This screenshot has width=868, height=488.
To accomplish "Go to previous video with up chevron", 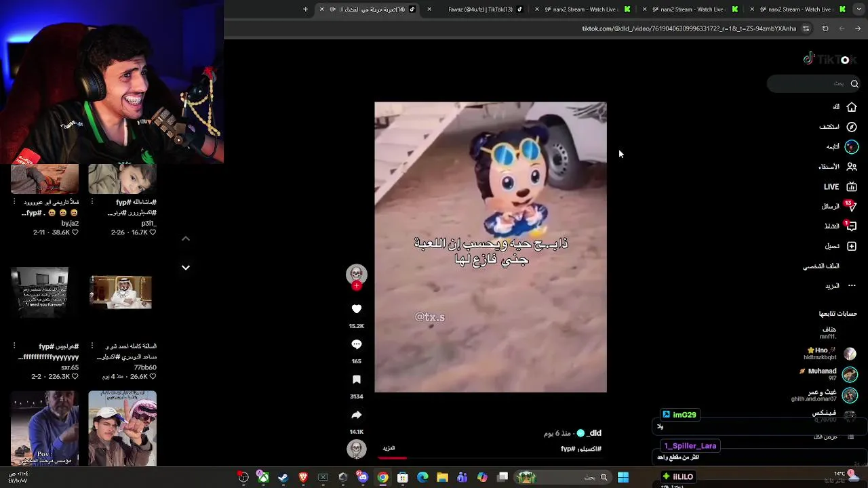I will 186,239.
